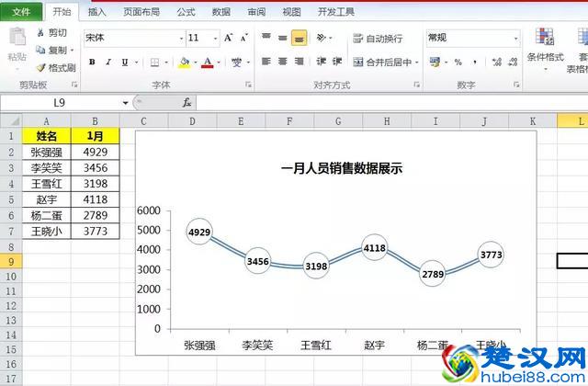The image size is (588, 386).
Task: Click the 4929 data label on chart
Action: (199, 233)
